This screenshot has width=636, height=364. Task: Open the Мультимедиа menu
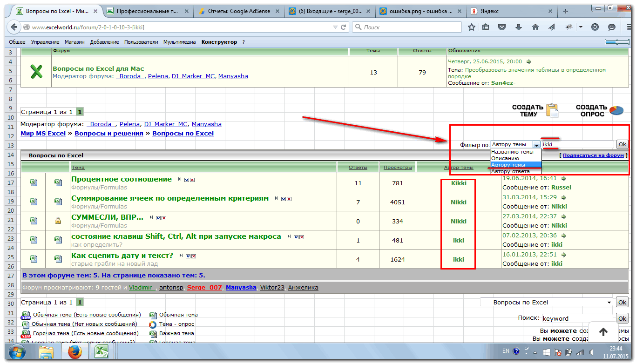[x=180, y=42]
